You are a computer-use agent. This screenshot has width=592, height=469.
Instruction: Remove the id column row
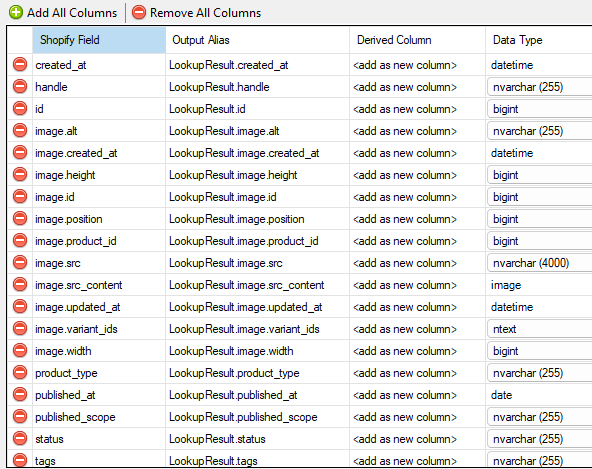[x=20, y=108]
